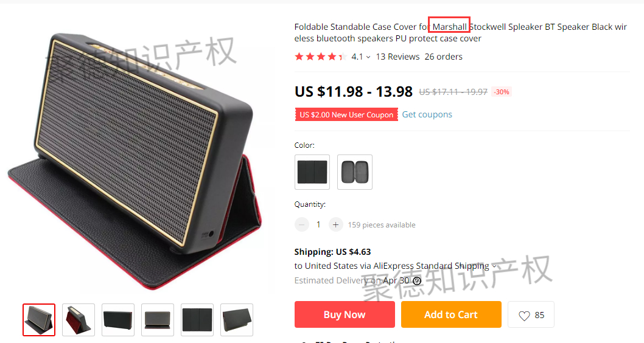Viewport: 644px width, 343px height.
Task: Click the Buy Now button
Action: point(345,314)
